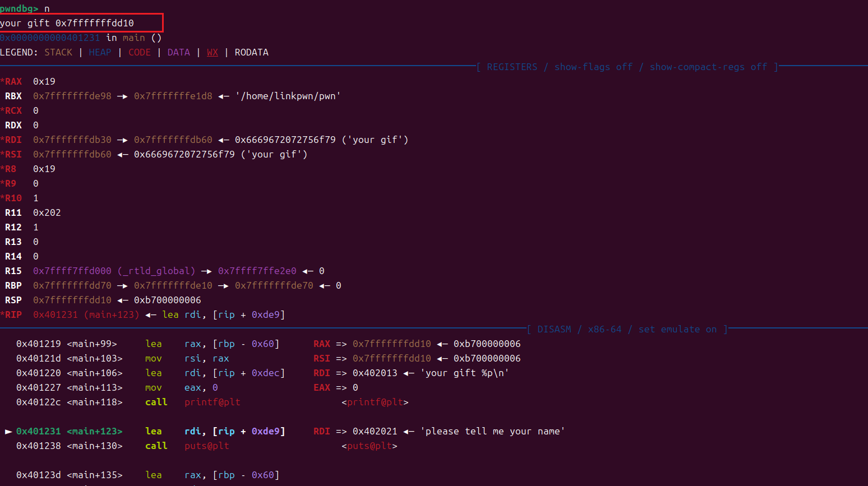Click the puts@plt operand of the call at main+130
Viewport: 868px width, 486px height.
point(207,446)
